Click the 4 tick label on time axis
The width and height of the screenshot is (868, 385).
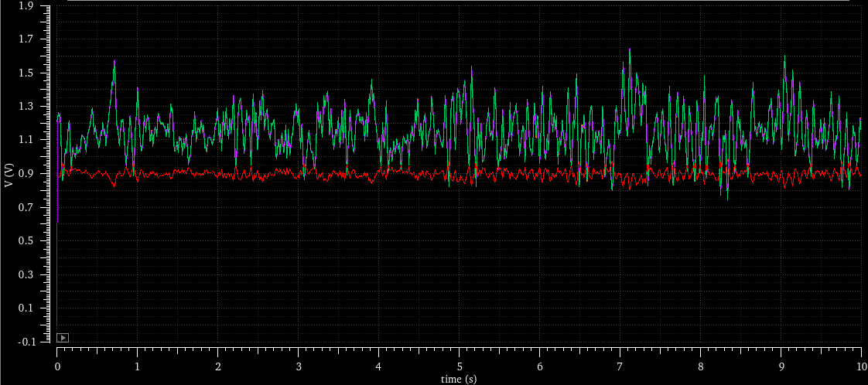click(x=378, y=366)
